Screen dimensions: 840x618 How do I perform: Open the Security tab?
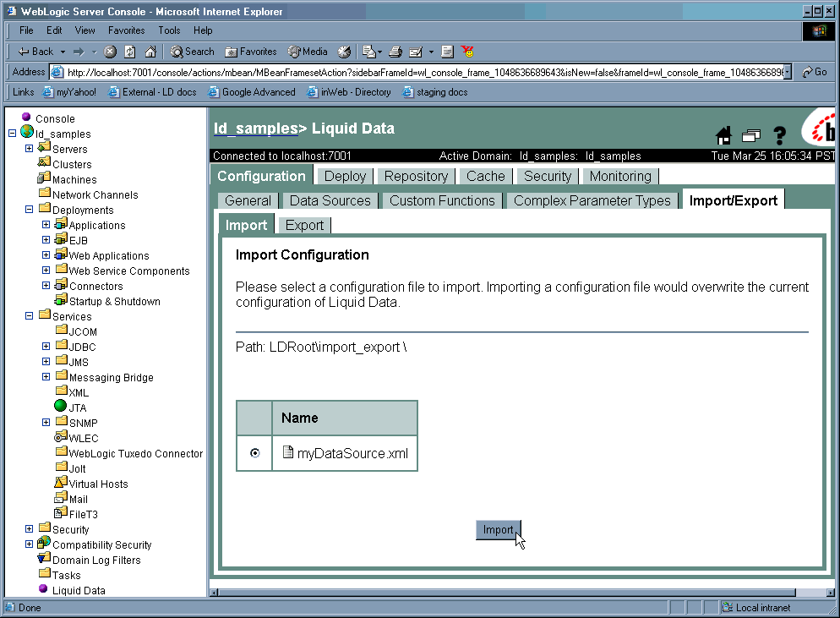click(548, 177)
